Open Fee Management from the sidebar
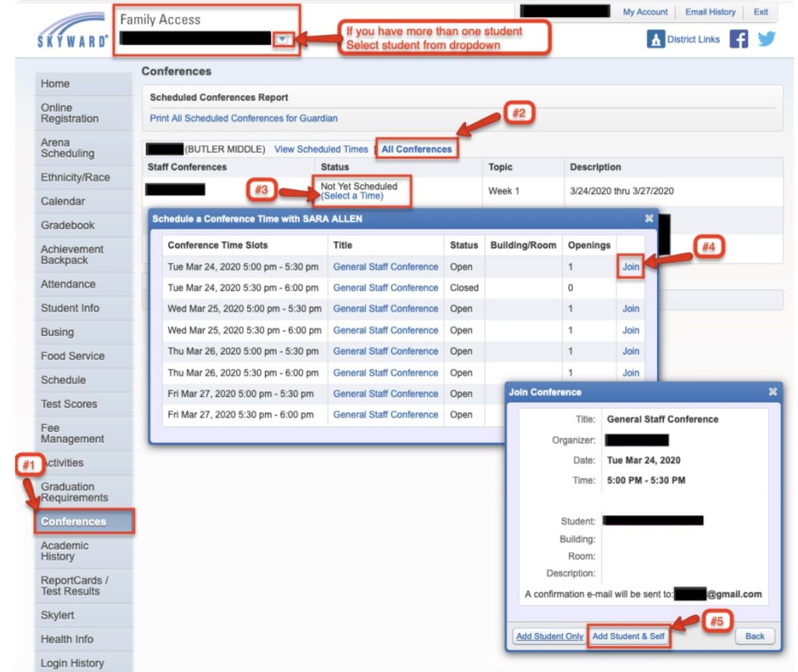Viewport: 798px width, 672px height. pyautogui.click(x=83, y=433)
